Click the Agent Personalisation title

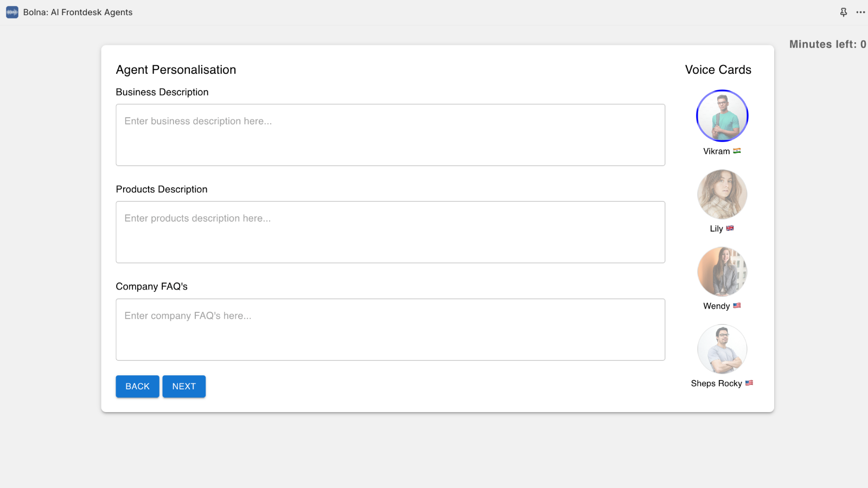(176, 69)
